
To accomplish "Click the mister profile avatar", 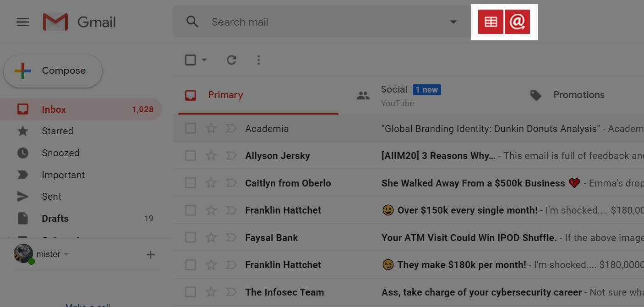I will coord(23,253).
